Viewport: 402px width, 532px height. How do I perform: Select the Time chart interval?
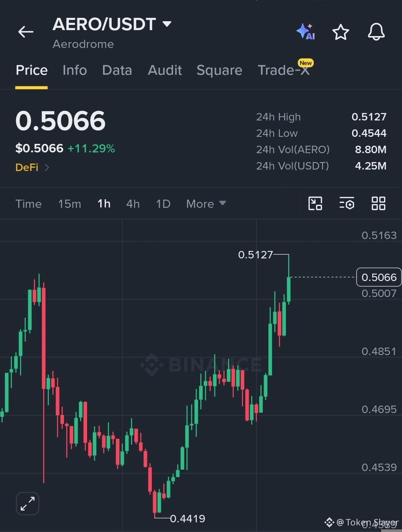(28, 204)
